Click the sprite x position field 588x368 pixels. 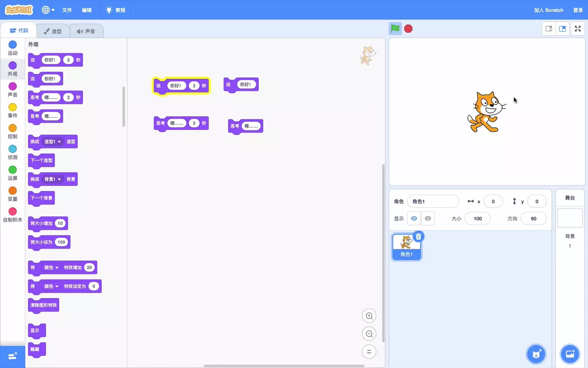(493, 201)
